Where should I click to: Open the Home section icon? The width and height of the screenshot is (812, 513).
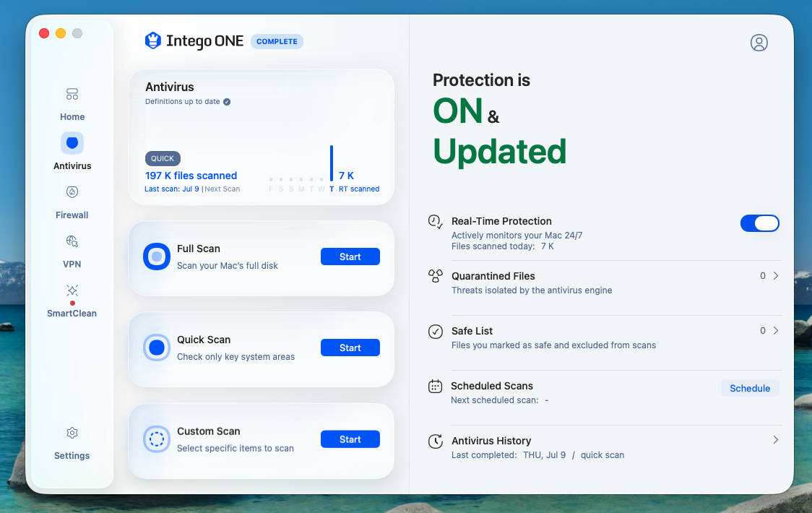coord(72,94)
